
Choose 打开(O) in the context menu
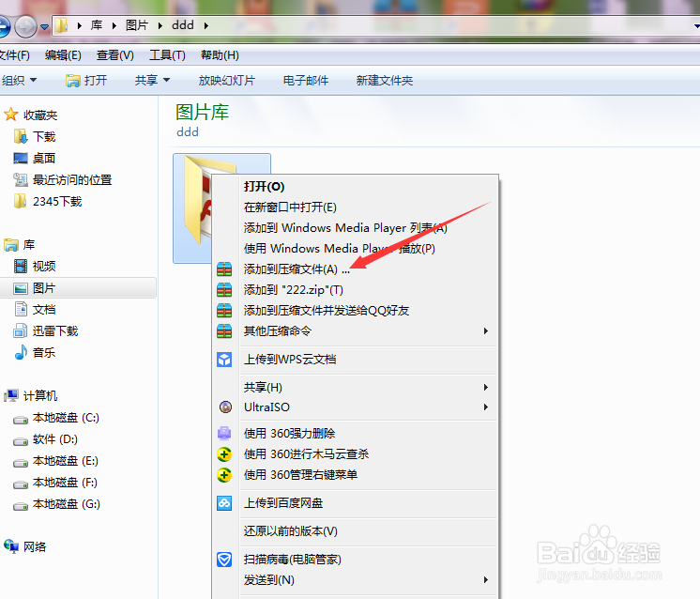tap(355, 187)
